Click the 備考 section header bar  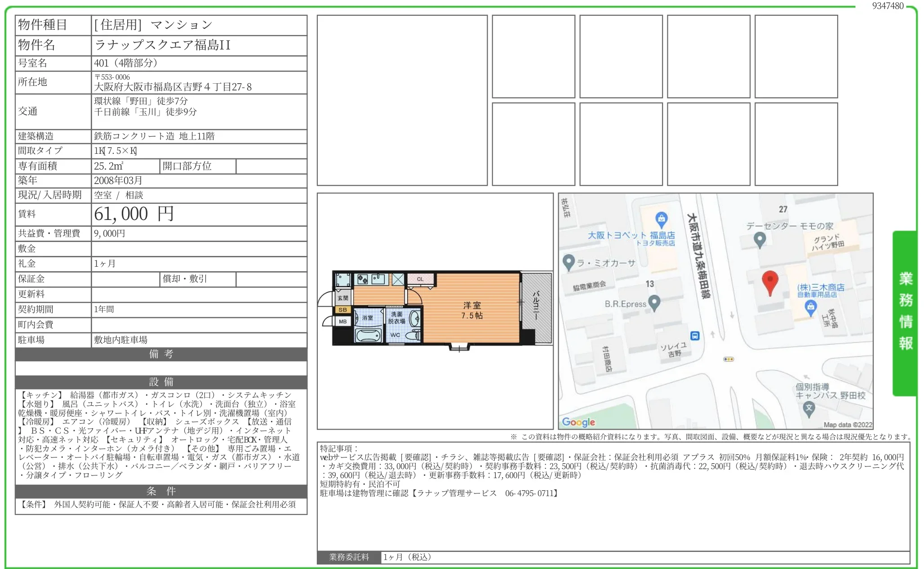pos(161,354)
